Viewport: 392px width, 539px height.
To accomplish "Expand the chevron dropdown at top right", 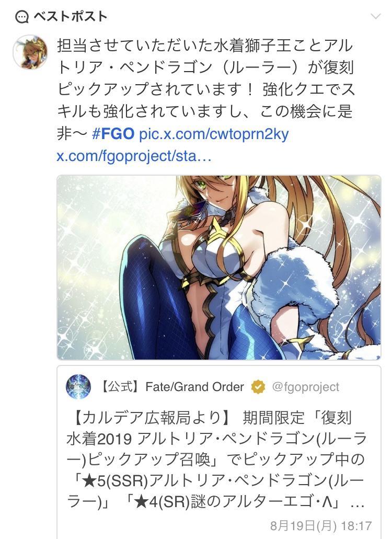I will click(x=376, y=17).
